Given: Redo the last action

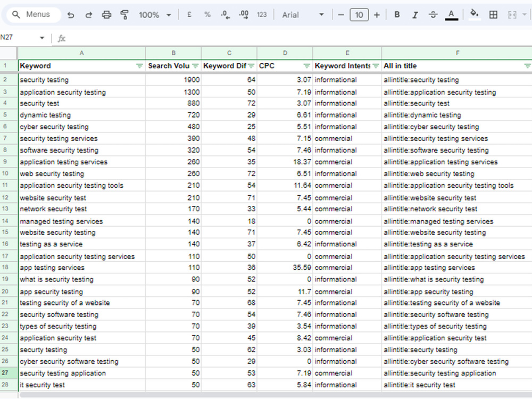Looking at the screenshot, I should [x=88, y=15].
